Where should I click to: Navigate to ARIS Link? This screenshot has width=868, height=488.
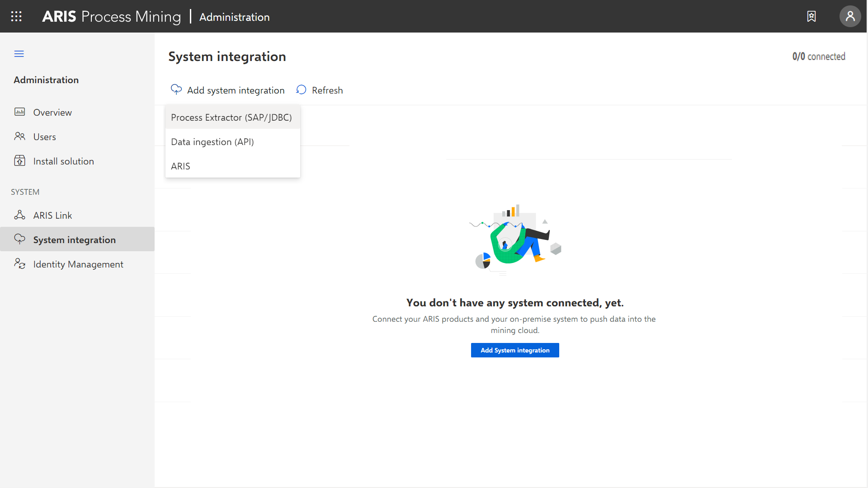[x=77, y=215]
